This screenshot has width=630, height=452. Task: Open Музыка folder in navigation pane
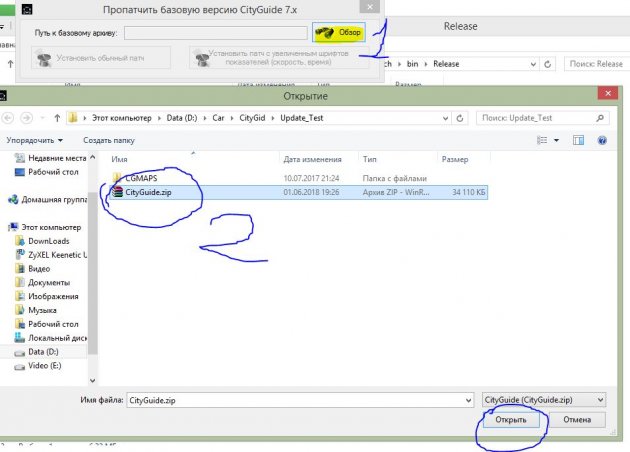click(x=42, y=310)
